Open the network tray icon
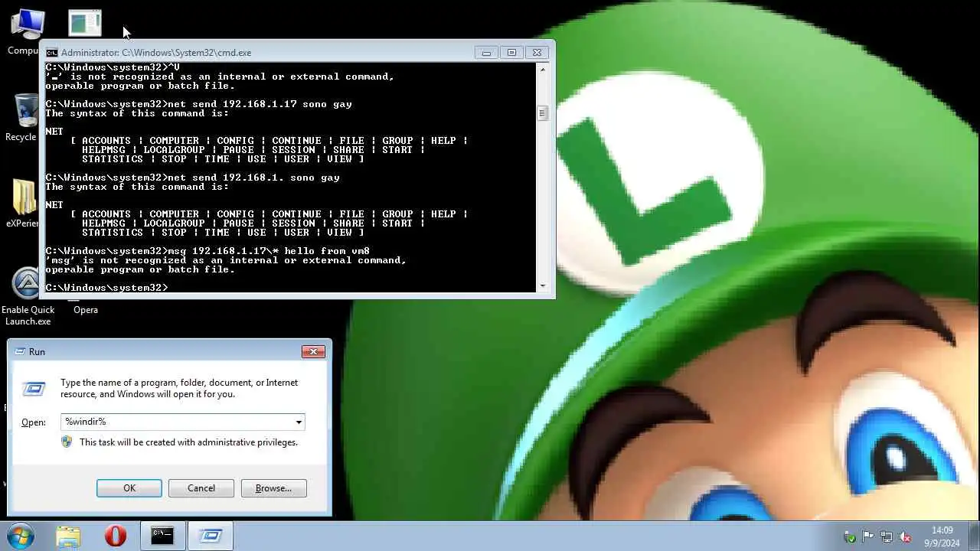 coord(886,536)
